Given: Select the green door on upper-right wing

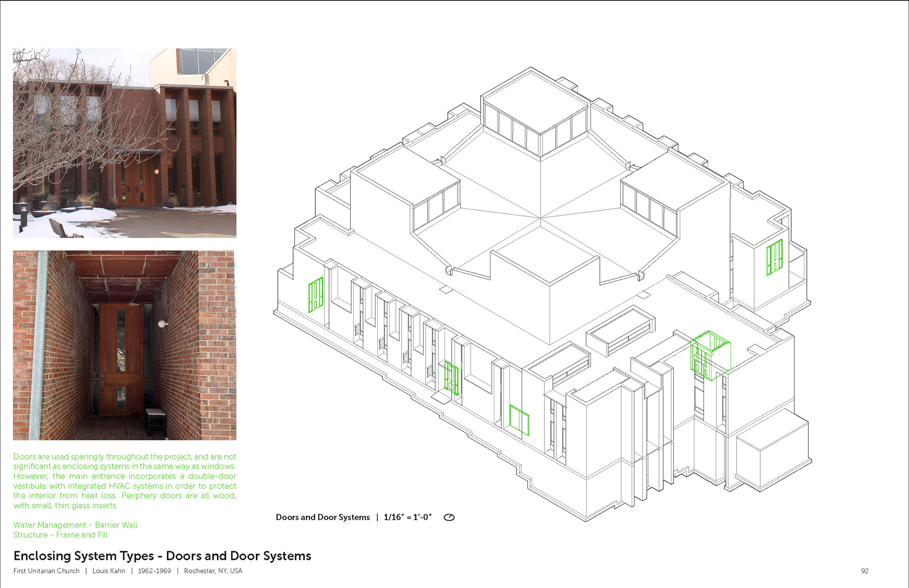Looking at the screenshot, I should 774,257.
